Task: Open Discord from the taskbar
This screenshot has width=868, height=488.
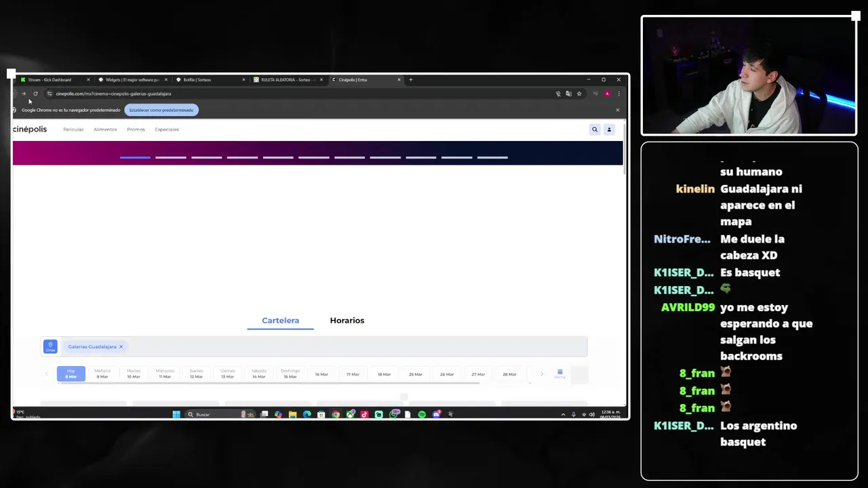Action: coord(437,414)
